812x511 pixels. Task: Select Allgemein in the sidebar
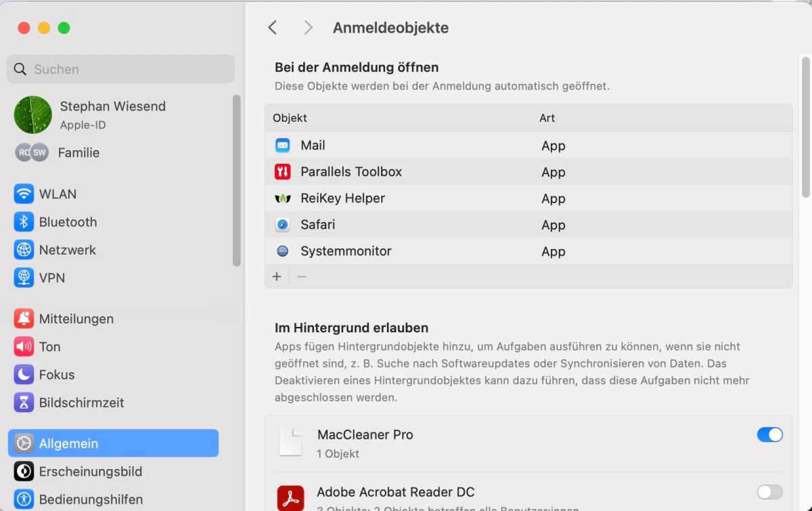tap(113, 443)
